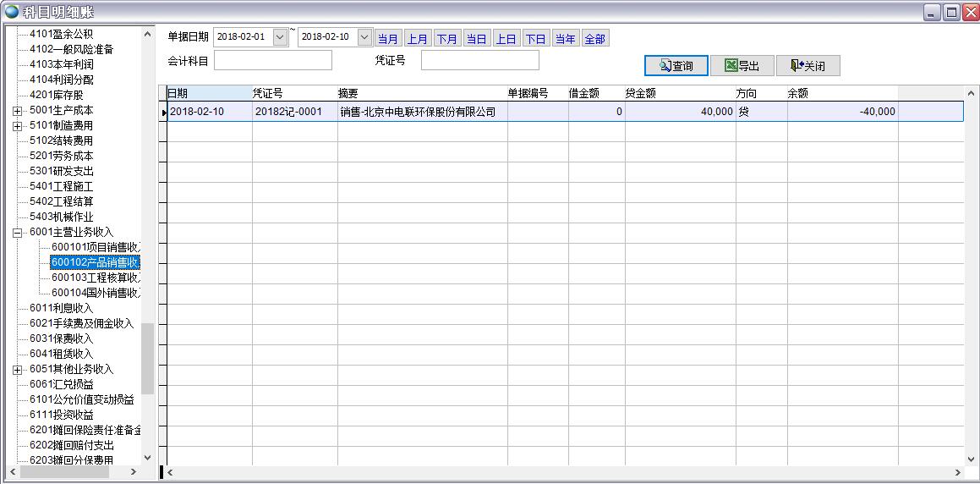980x484 pixels.
Task: Expand the 6051其他业务收入 tree node
Action: click(x=18, y=370)
